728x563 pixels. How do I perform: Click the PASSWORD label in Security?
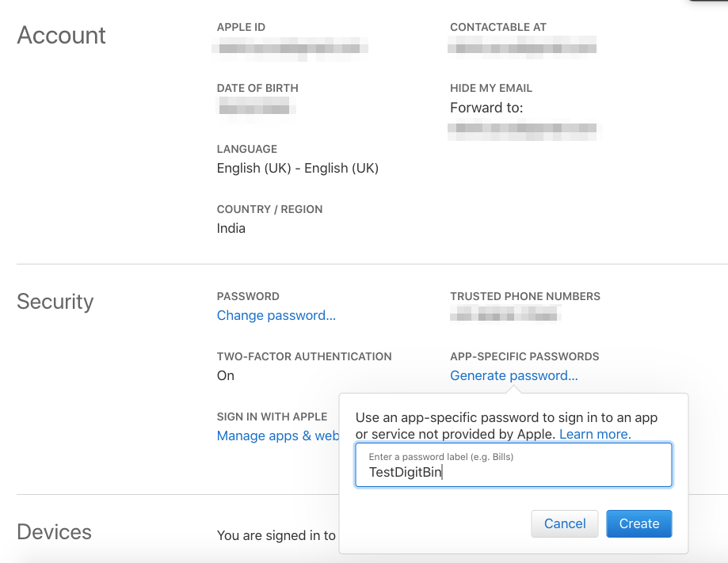(248, 297)
